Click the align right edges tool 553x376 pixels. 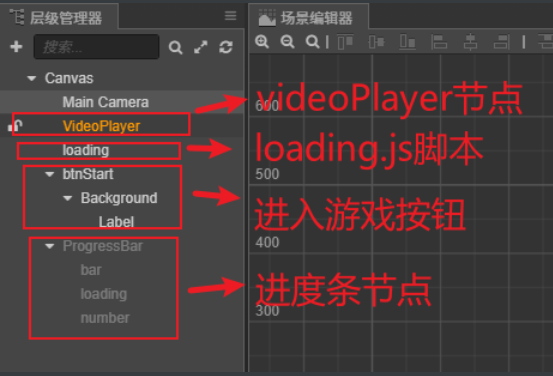coord(502,42)
